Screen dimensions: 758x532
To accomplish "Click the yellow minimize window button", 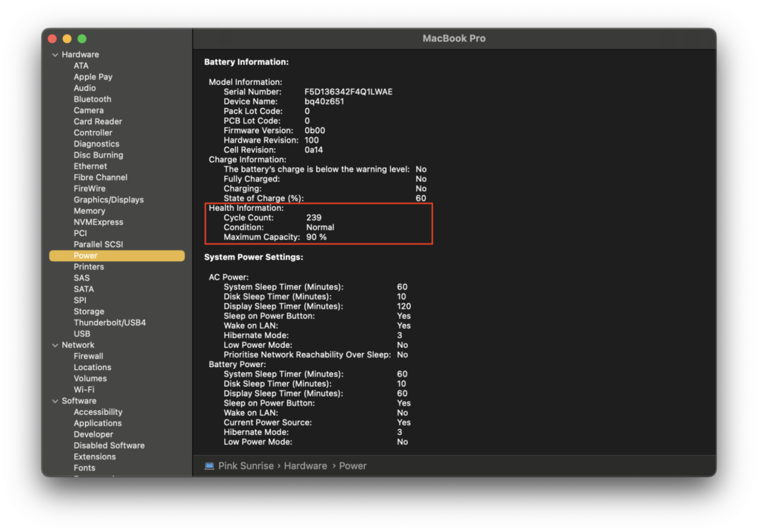I will [67, 38].
